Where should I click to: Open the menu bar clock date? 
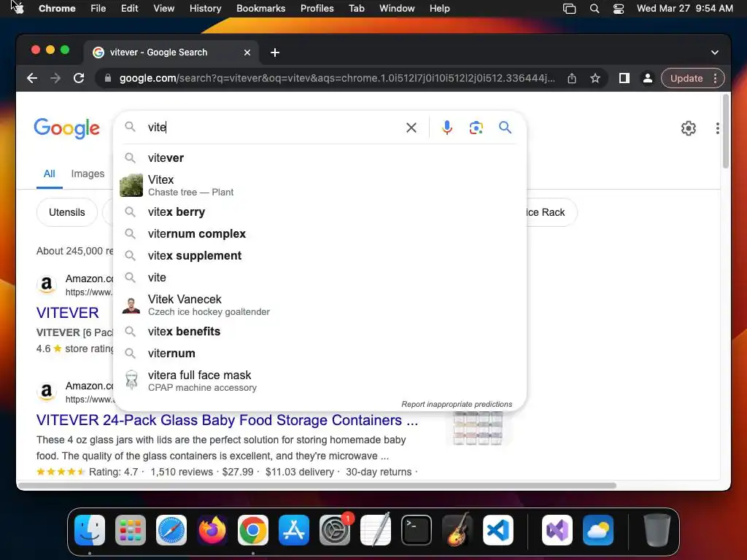684,9
